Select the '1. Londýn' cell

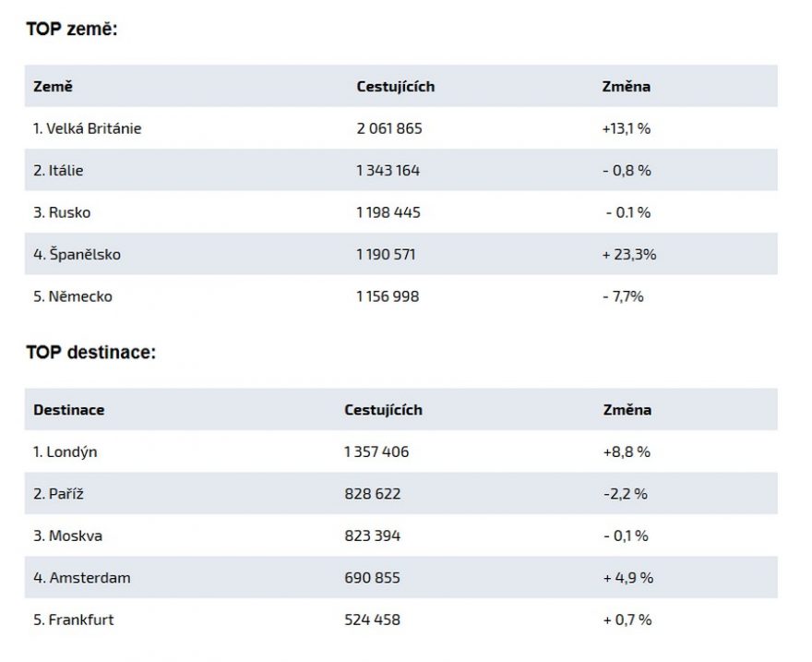pos(65,452)
